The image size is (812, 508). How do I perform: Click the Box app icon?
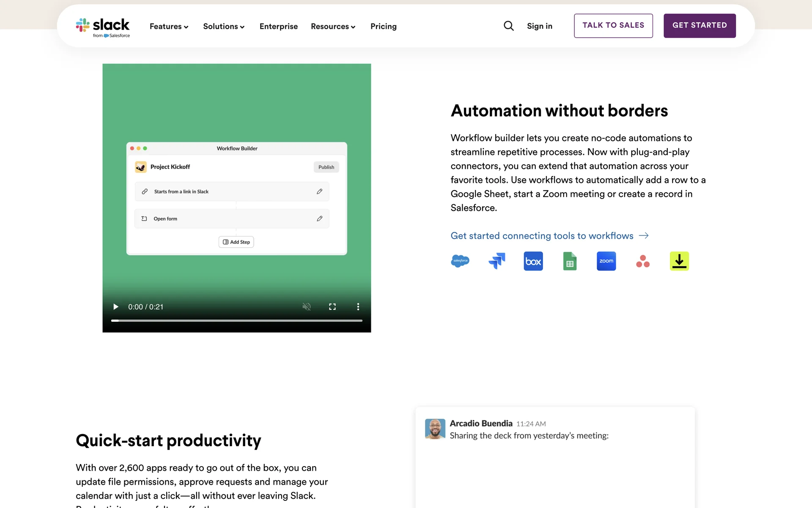click(x=533, y=261)
